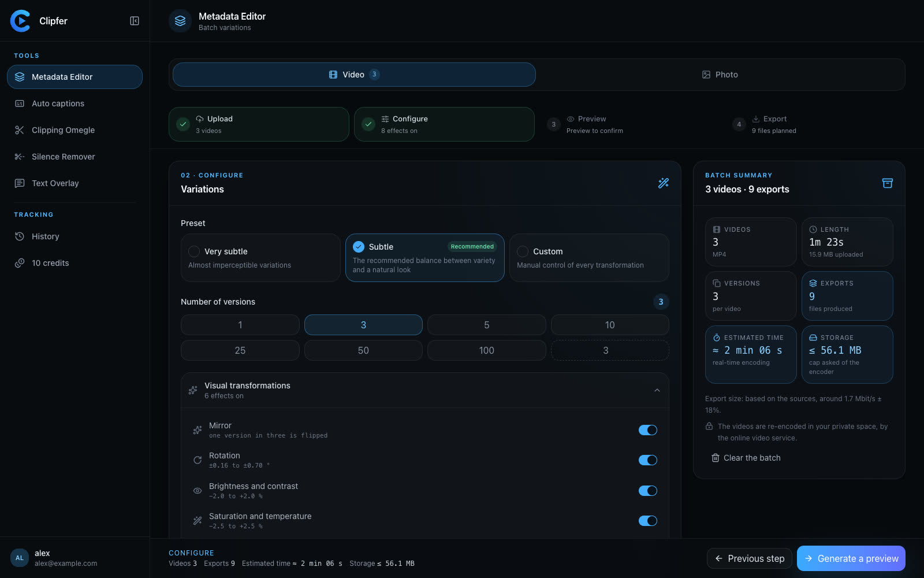Open Text Overlay tool
Image resolution: width=924 pixels, height=578 pixels.
(x=74, y=183)
